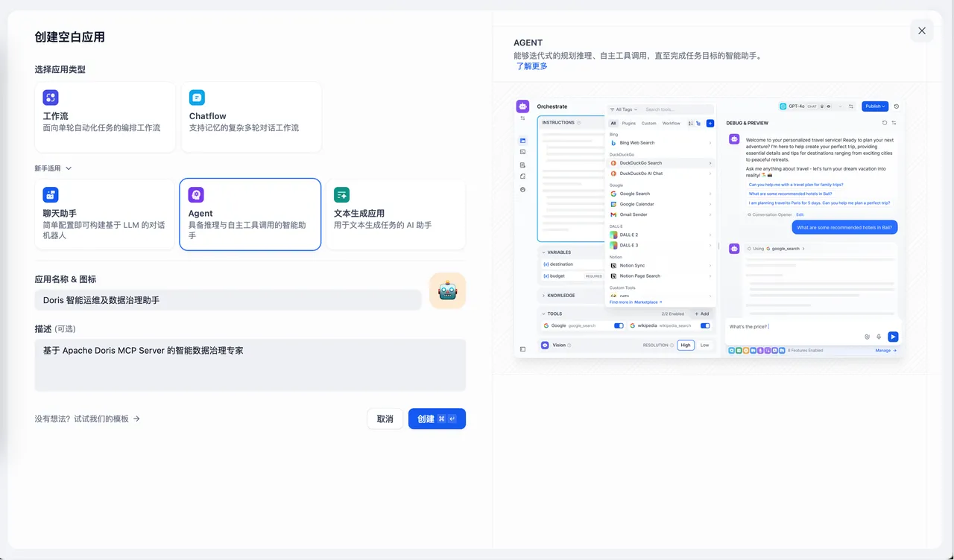Click into the 描述 text area
Screen dimensions: 954x560
click(250, 365)
